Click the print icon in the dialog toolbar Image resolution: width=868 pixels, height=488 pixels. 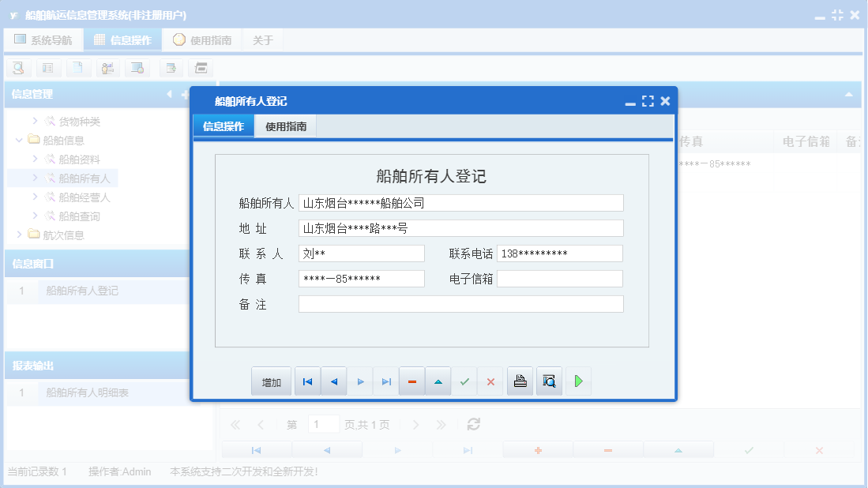[520, 381]
